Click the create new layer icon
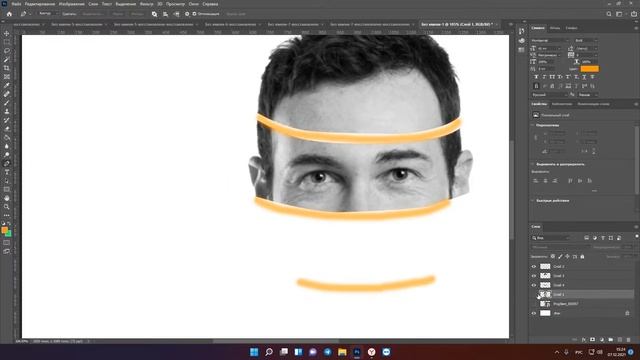This screenshot has height=360, width=640. coord(620,340)
